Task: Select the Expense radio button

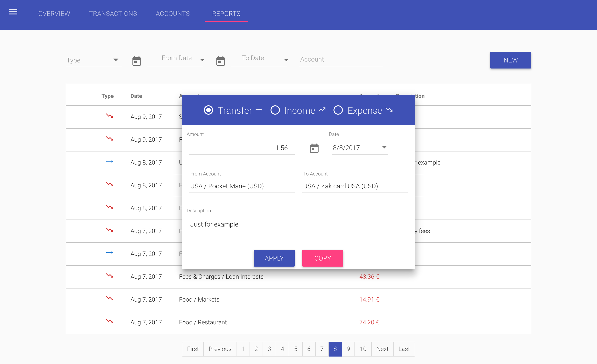Action: point(338,110)
